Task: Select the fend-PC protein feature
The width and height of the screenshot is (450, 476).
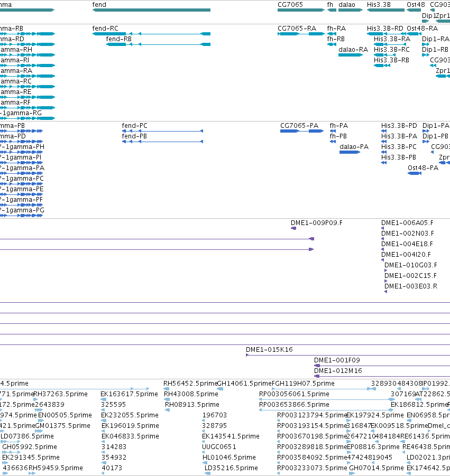Action: [162, 131]
